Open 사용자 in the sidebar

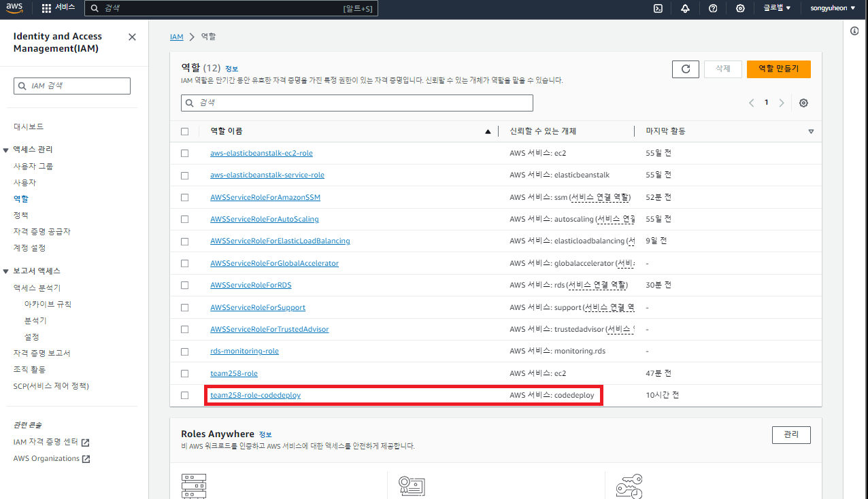point(24,182)
